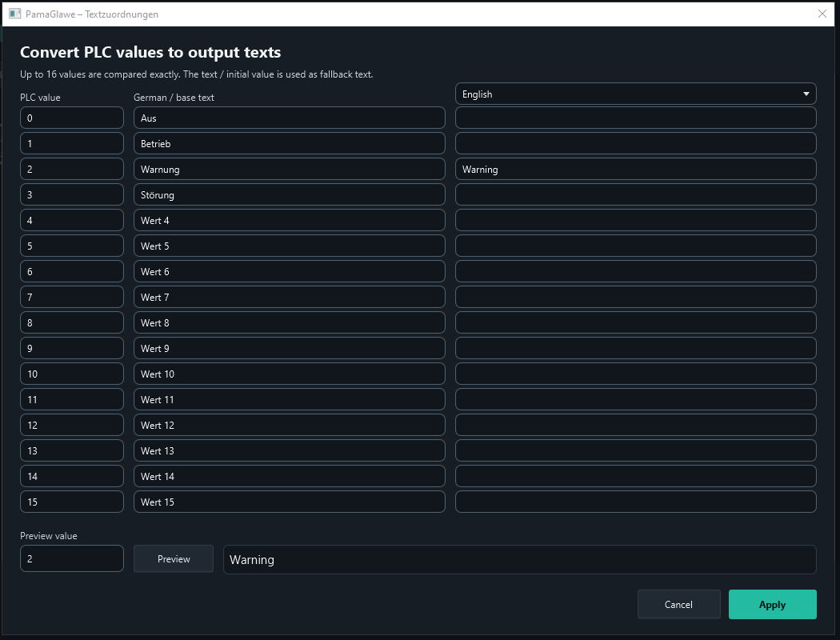Edit the German base text 'Warnung'

290,169
